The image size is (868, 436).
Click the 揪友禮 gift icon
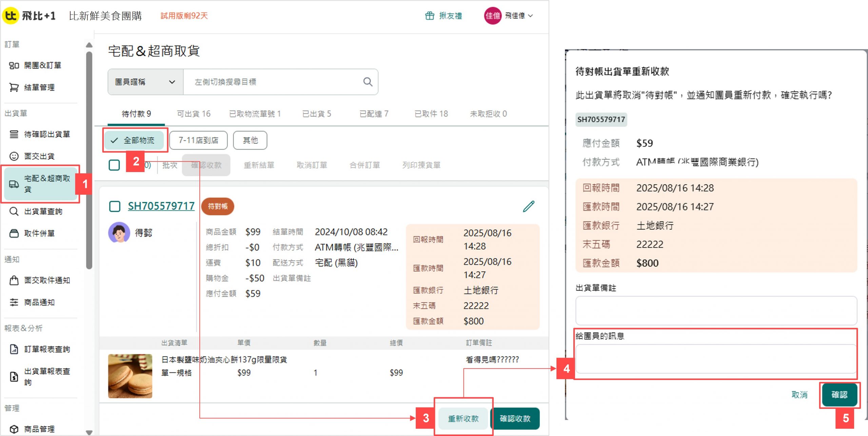(x=430, y=16)
